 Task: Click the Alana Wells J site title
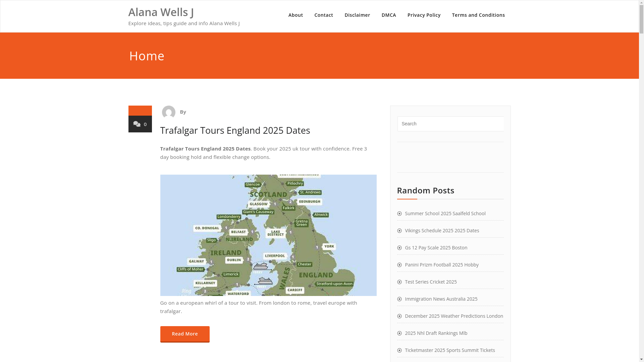tap(161, 12)
